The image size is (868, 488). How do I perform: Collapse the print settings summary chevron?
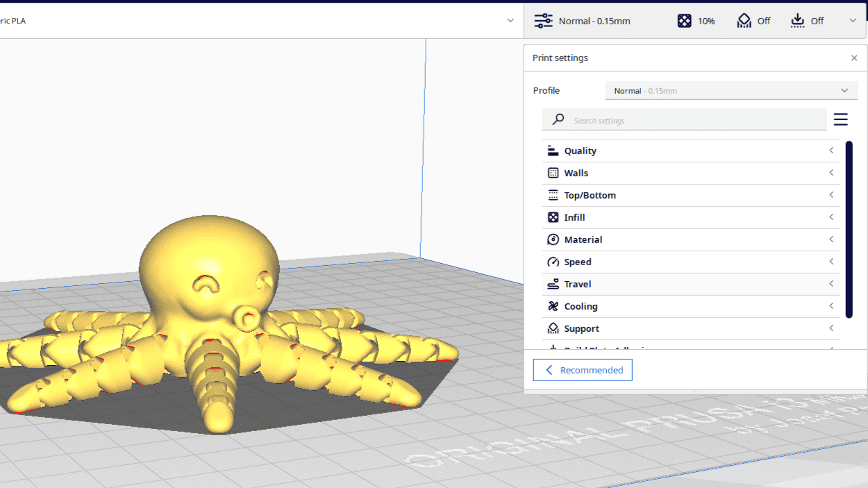point(853,21)
